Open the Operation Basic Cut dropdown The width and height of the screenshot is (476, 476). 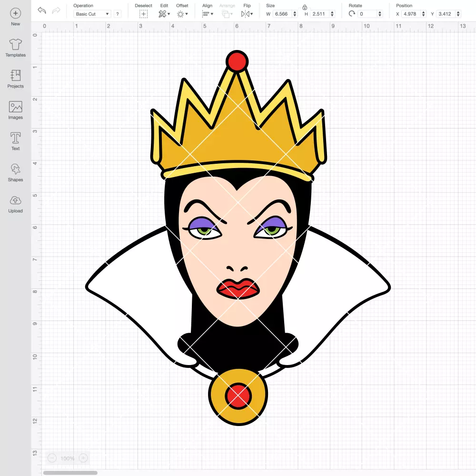[92, 14]
